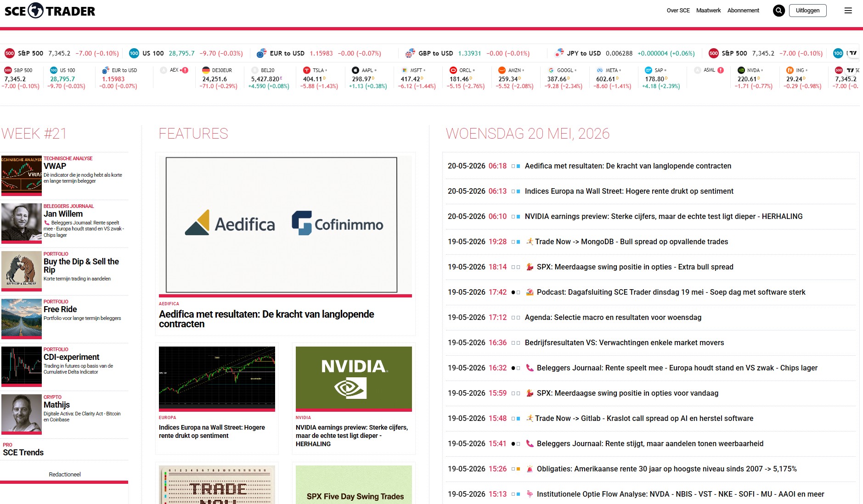This screenshot has width=863, height=504.
Task: Click phone icon beside Rente speelt mee headline
Action: tap(530, 368)
